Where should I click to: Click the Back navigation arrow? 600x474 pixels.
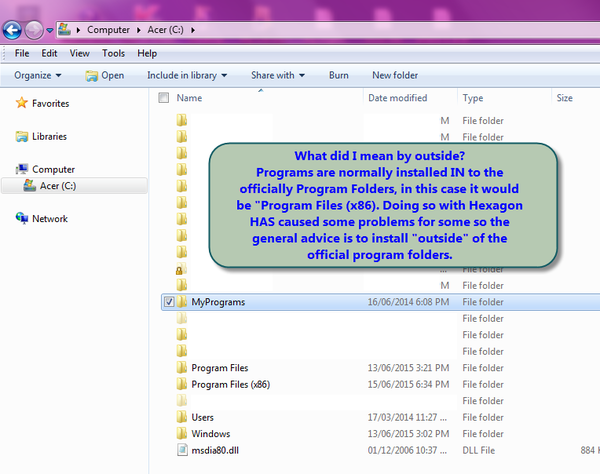[12, 30]
